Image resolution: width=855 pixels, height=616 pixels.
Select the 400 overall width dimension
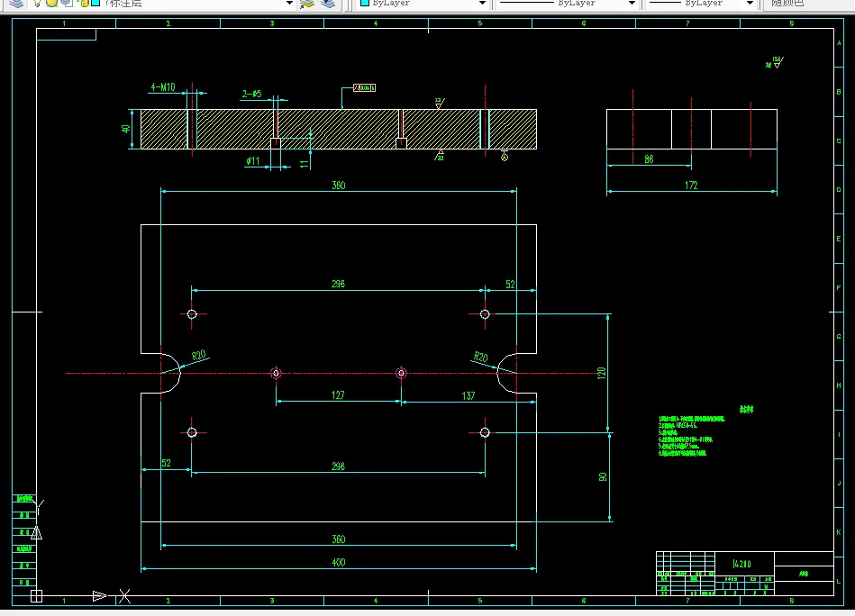339,562
